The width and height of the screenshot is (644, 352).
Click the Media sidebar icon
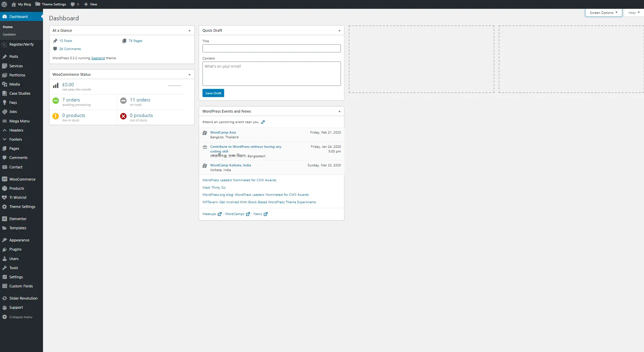(4, 84)
